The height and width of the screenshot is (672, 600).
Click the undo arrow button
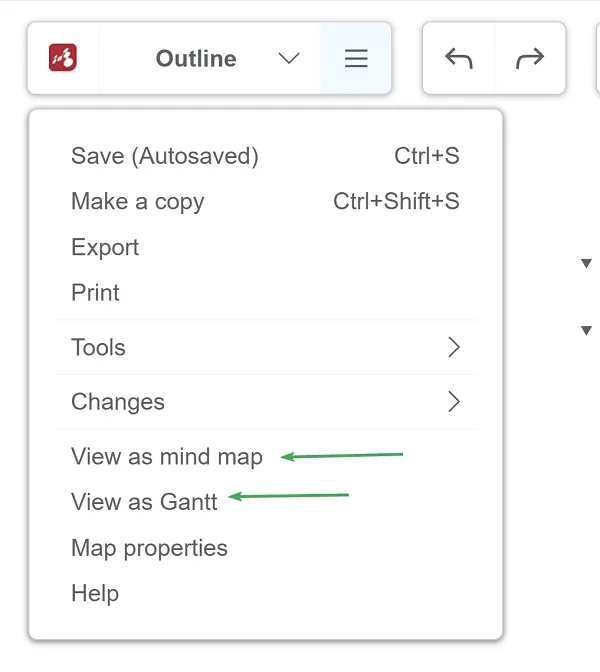459,59
